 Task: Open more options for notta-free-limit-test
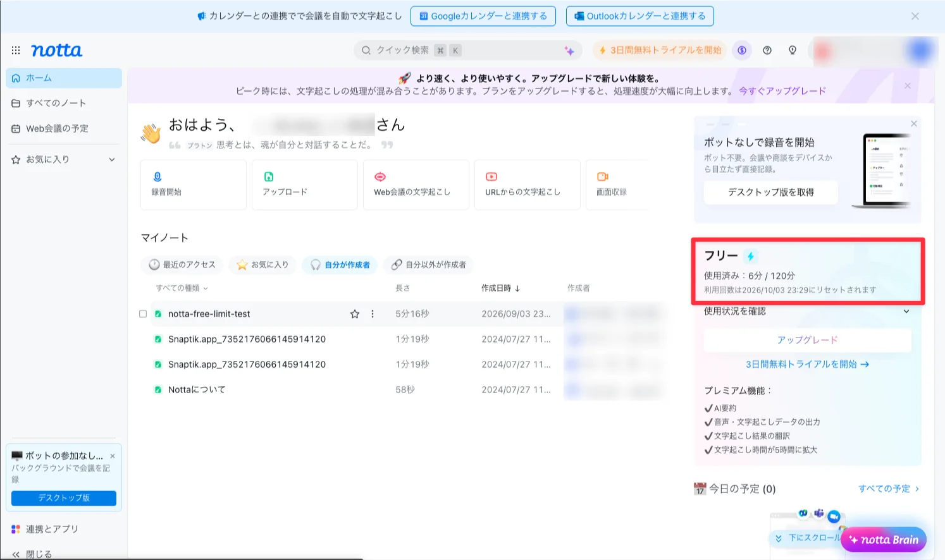coord(373,313)
